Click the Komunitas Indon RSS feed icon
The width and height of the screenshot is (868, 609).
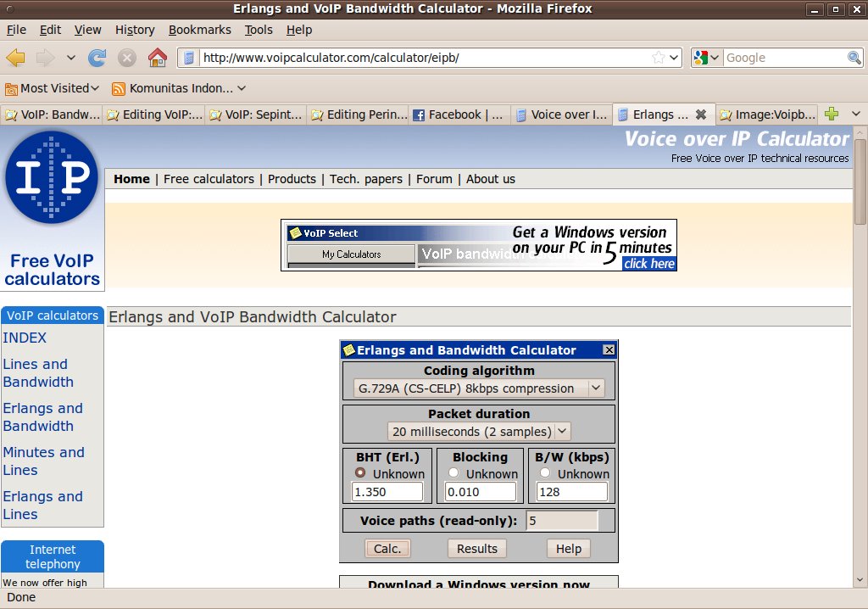click(118, 89)
